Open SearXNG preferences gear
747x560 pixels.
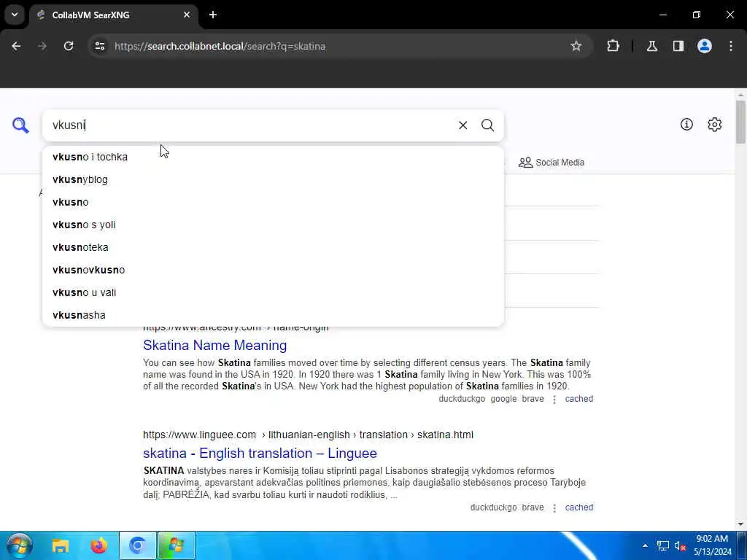click(x=715, y=125)
